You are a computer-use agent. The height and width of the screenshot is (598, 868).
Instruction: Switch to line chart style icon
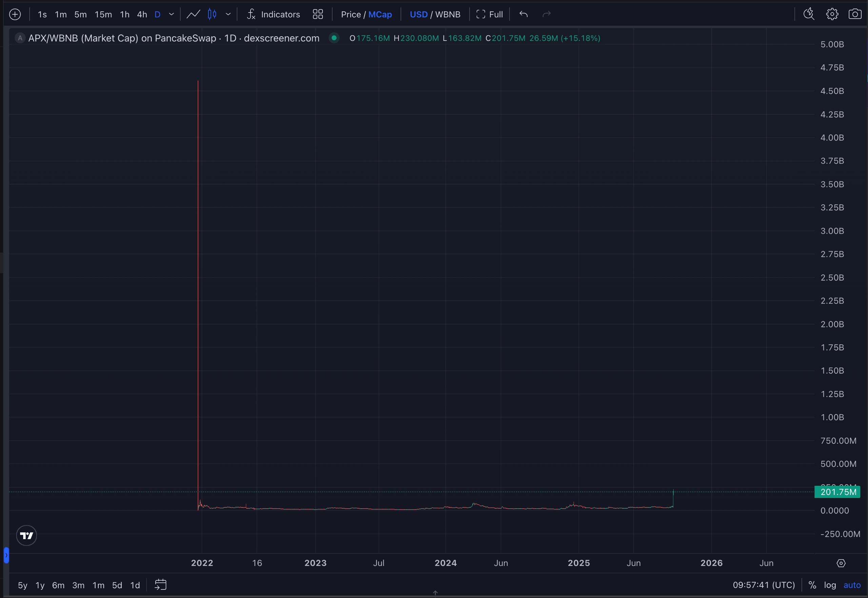(x=193, y=15)
